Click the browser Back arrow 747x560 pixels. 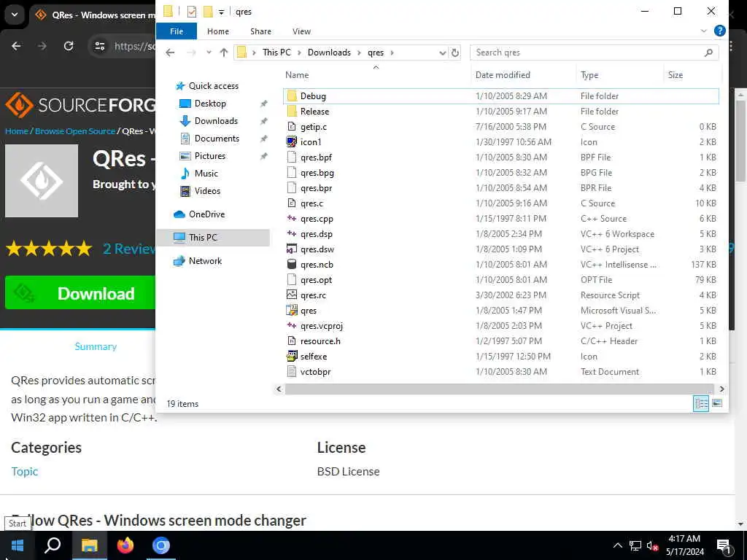(x=16, y=46)
